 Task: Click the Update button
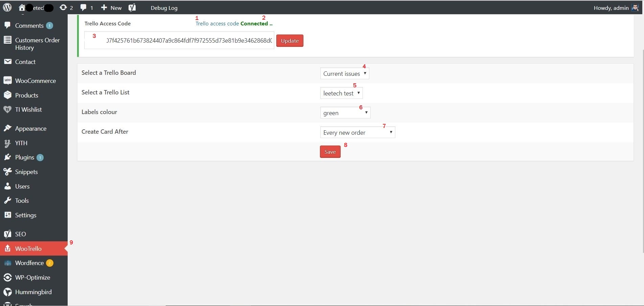point(290,41)
